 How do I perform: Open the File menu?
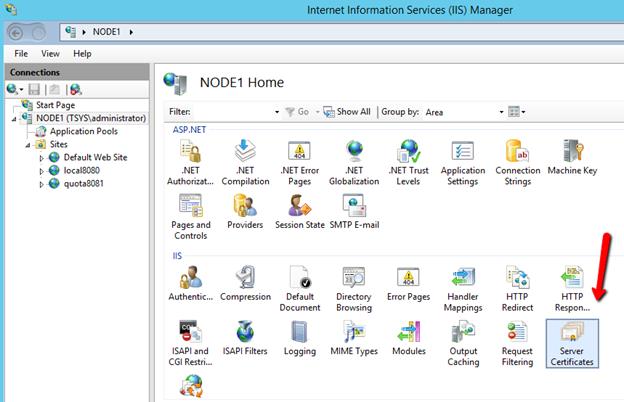tap(21, 54)
